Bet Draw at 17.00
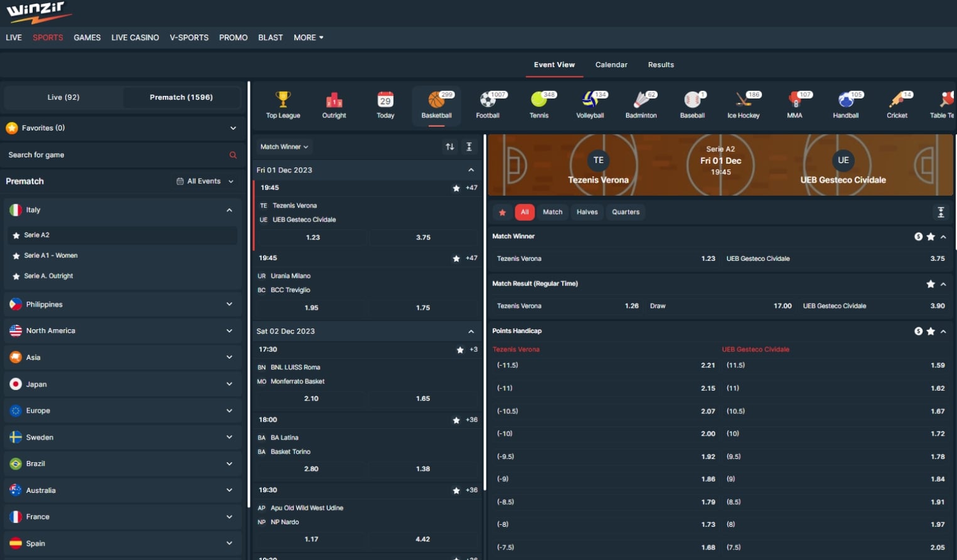957x560 pixels. [720, 306]
